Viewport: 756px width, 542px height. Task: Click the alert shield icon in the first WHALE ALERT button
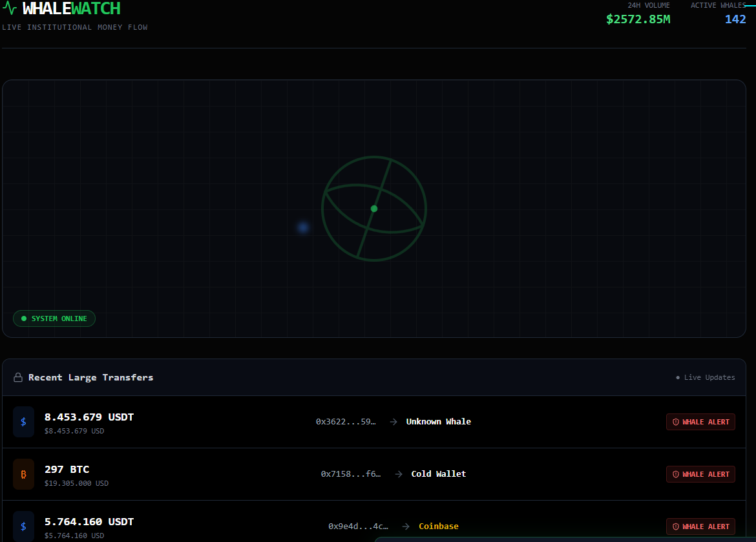676,421
